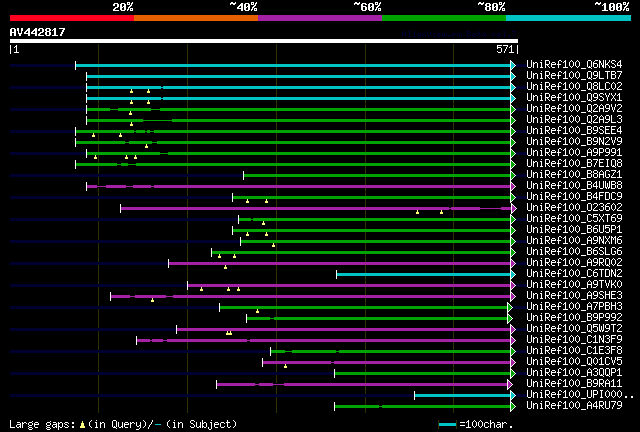The height and width of the screenshot is (432, 640).
Task: Click the purple alignment bar for B9RA11
Action: [362, 384]
